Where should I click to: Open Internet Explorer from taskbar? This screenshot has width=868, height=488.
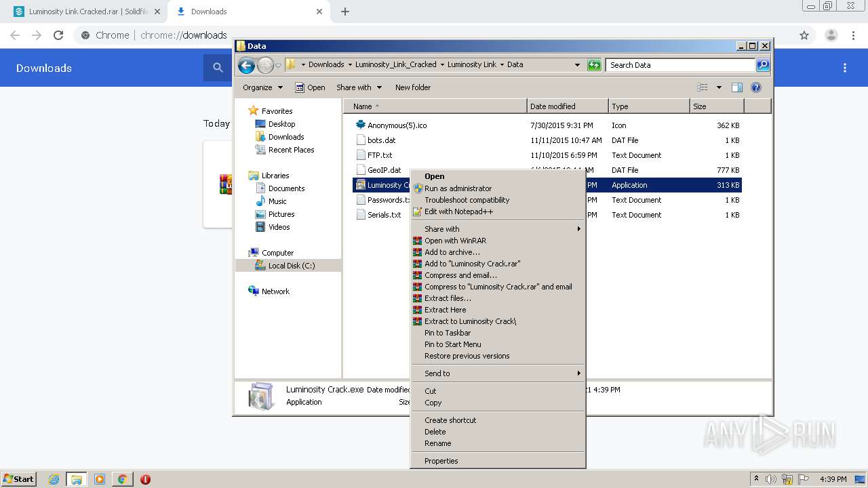click(54, 479)
